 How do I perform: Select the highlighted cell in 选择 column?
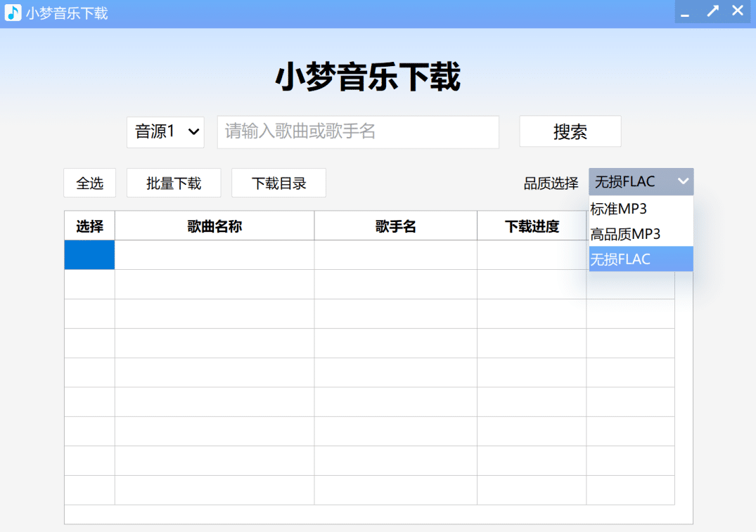tap(89, 254)
